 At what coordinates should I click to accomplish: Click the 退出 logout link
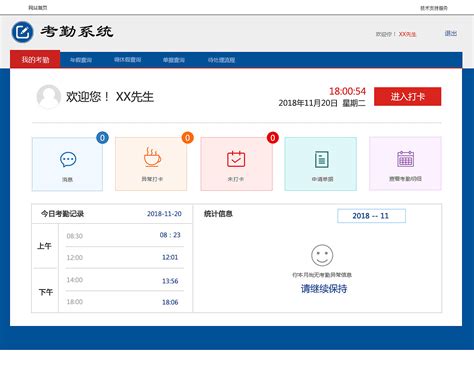tap(451, 33)
